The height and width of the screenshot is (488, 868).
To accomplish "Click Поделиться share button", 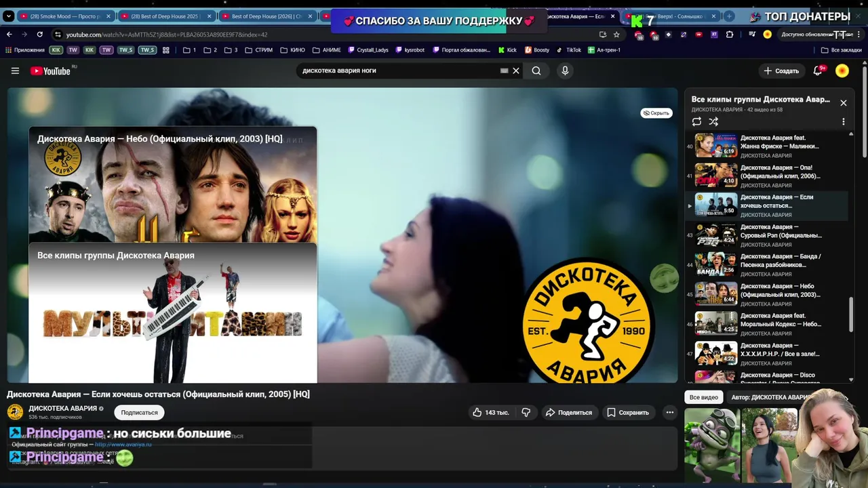I will point(569,412).
